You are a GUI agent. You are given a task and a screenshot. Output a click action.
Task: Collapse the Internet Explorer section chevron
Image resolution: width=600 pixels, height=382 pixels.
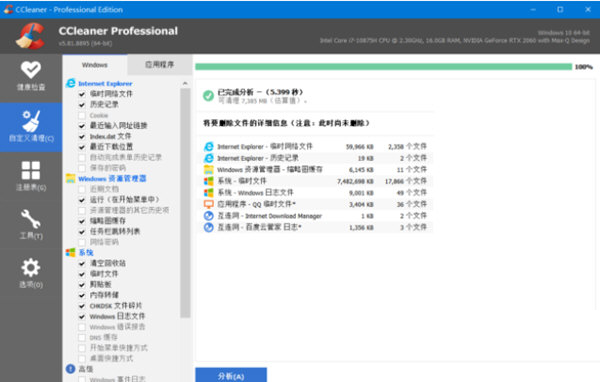click(x=185, y=83)
